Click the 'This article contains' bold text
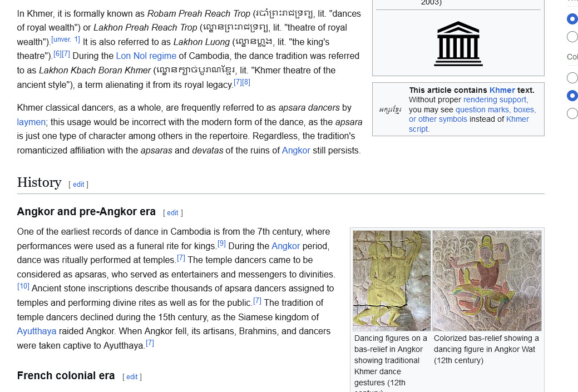The image size is (578, 392). pos(448,90)
